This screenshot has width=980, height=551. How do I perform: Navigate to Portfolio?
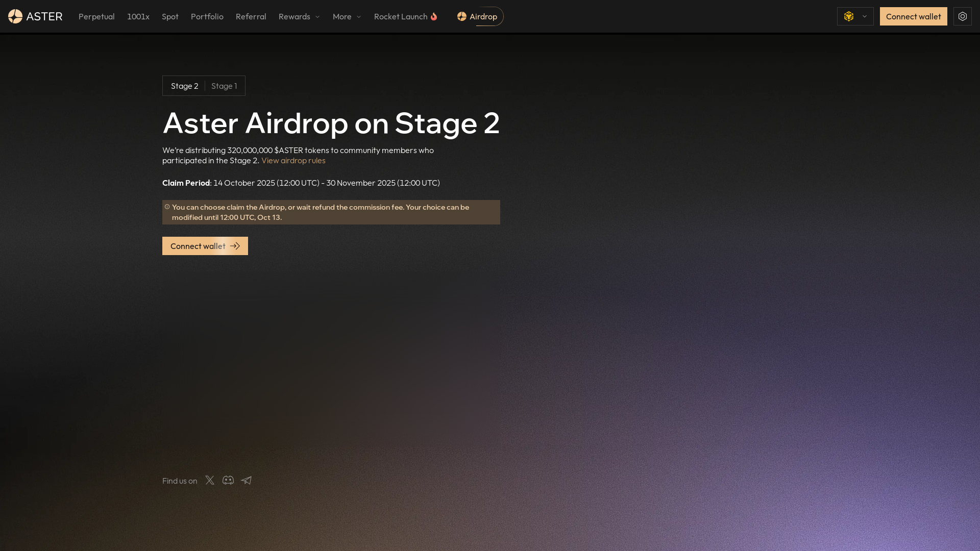click(207, 16)
